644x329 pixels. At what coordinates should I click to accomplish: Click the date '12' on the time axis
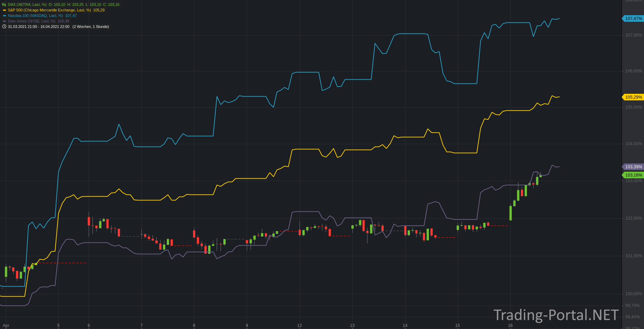pos(300,326)
